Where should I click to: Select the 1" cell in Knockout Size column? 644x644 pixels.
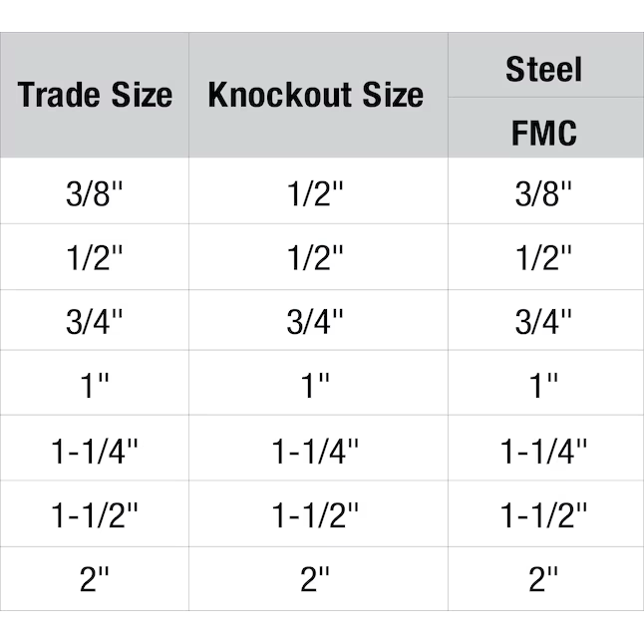click(x=316, y=385)
